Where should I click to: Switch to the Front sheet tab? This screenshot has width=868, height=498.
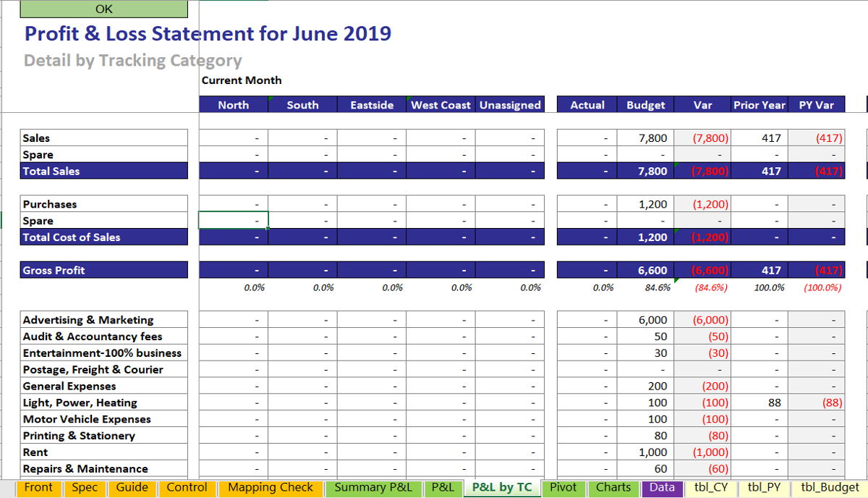[x=38, y=488]
